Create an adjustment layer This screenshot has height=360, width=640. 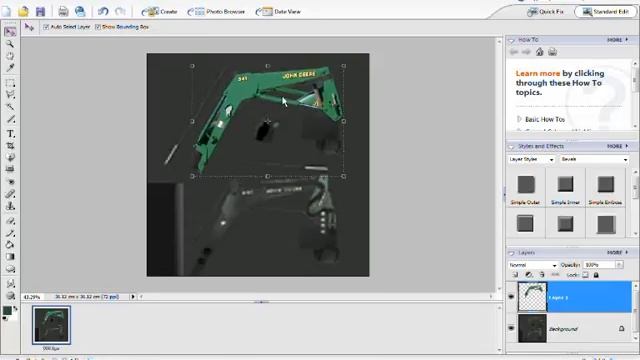click(529, 275)
